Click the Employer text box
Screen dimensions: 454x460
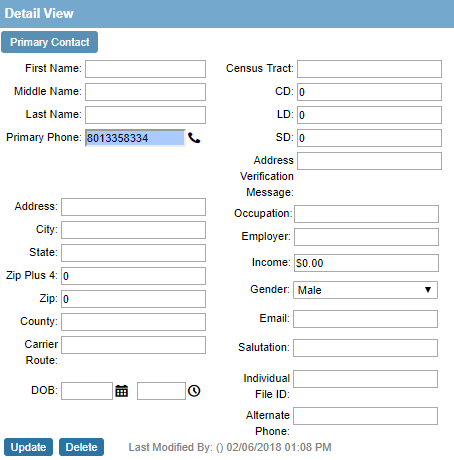(366, 237)
